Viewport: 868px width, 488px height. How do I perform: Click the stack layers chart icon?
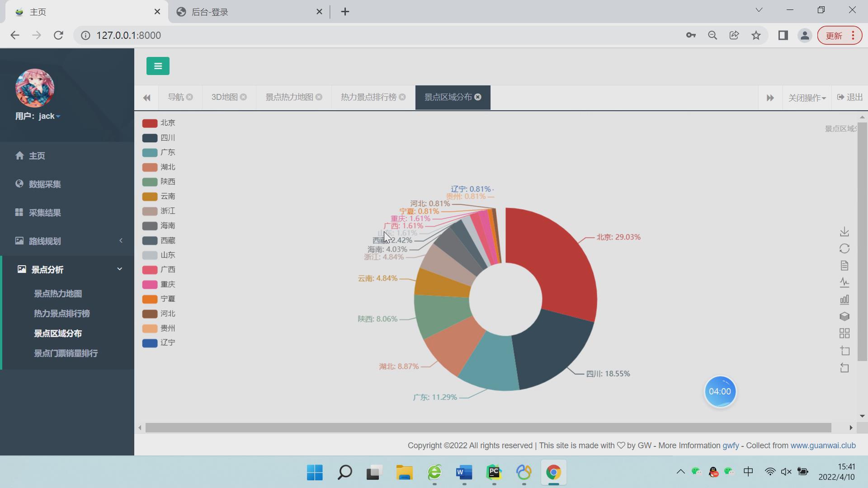pyautogui.click(x=844, y=316)
